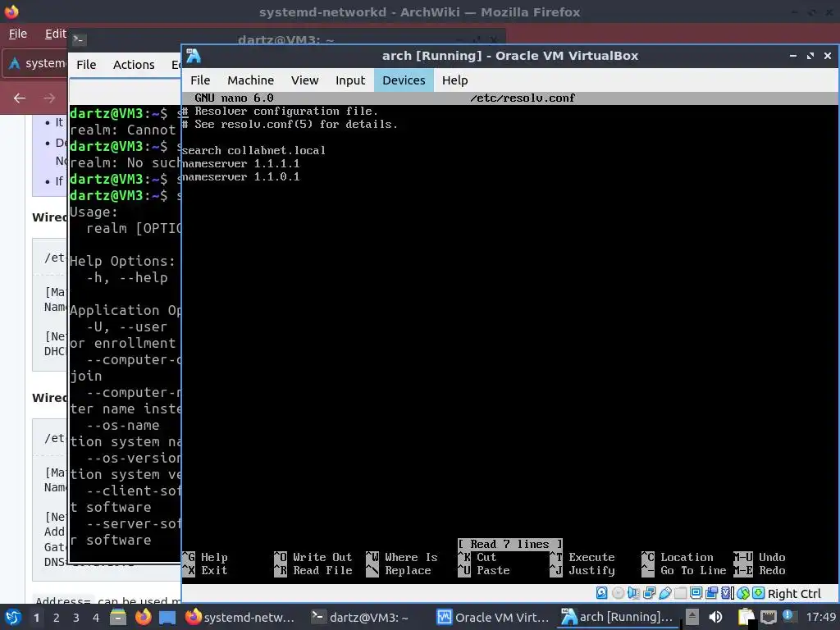
Task: Click the Right Ctrl host key label
Action: click(794, 594)
